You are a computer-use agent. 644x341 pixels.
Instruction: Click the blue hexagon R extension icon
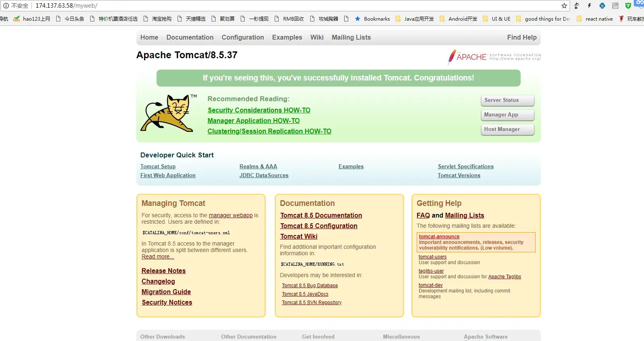tap(602, 6)
